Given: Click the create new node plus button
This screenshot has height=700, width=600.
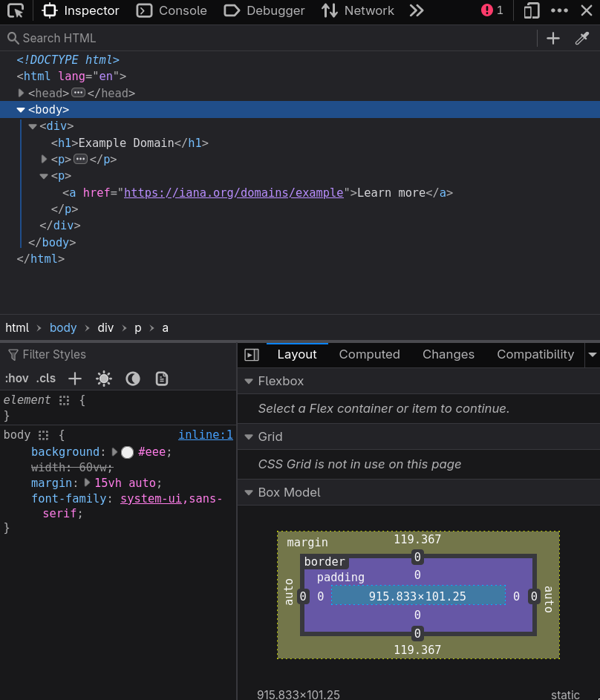Looking at the screenshot, I should 553,38.
